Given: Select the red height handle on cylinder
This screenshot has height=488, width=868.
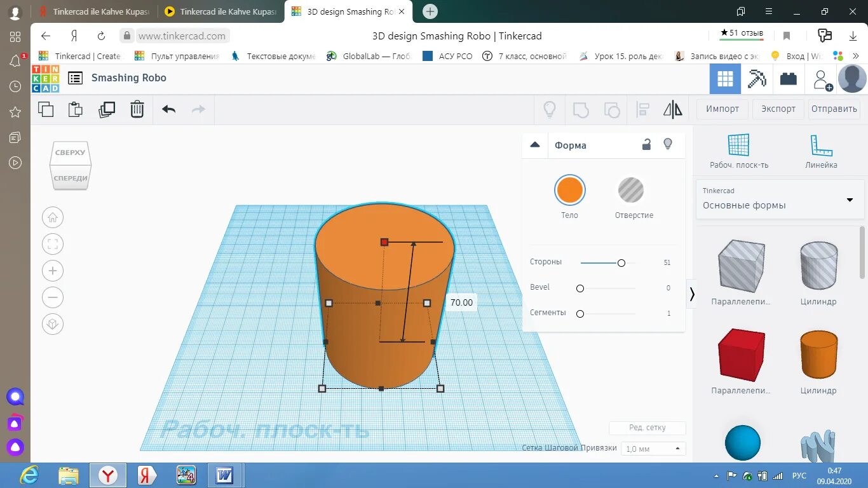Looking at the screenshot, I should pos(384,242).
